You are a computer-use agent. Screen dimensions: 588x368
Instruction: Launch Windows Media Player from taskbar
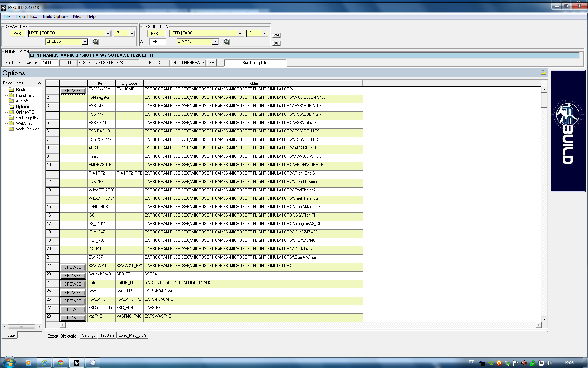coord(28,363)
